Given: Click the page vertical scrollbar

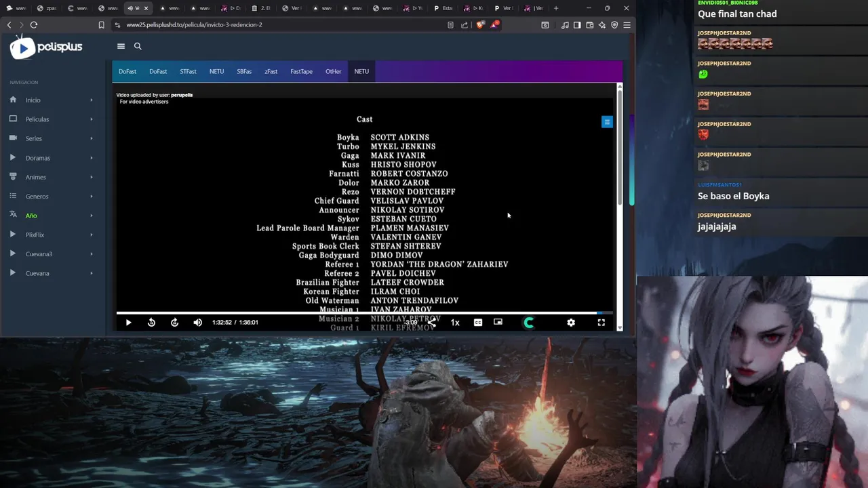Looking at the screenshot, I should pos(631,159).
